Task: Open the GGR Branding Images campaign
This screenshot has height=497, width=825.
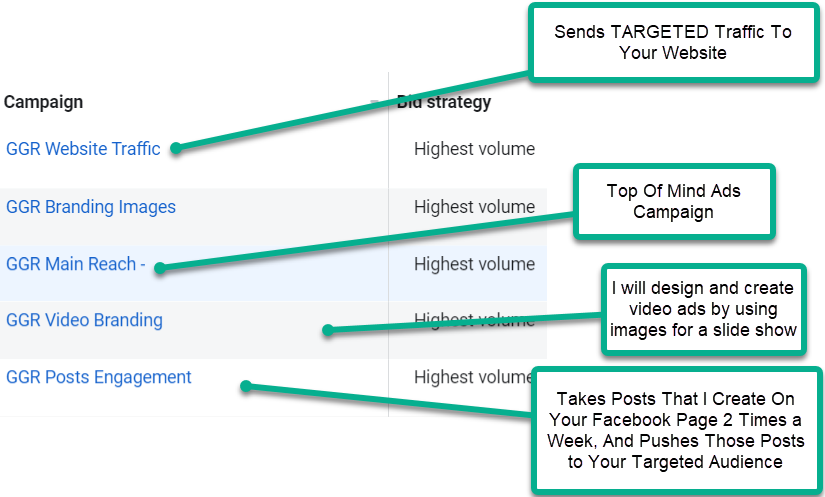Action: tap(91, 207)
